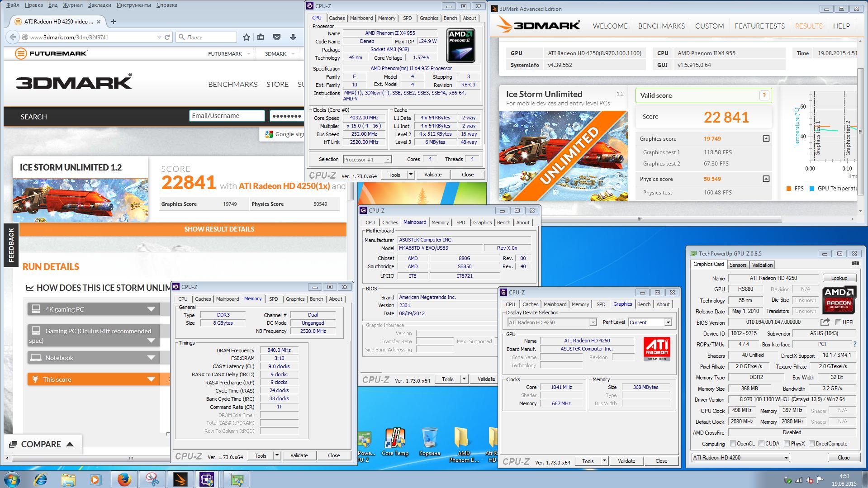Click Google sign-in button on webpage

[282, 134]
